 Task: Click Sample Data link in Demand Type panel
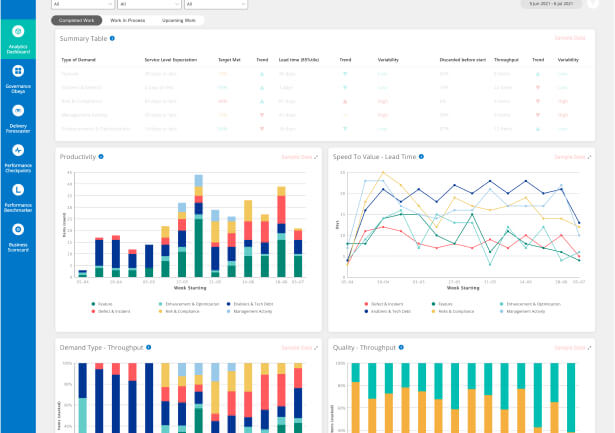pos(297,347)
